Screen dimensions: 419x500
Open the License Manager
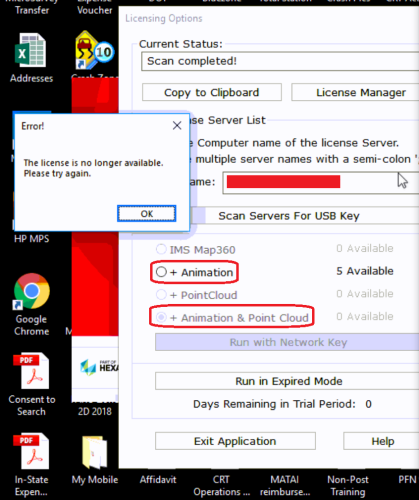coord(355,92)
